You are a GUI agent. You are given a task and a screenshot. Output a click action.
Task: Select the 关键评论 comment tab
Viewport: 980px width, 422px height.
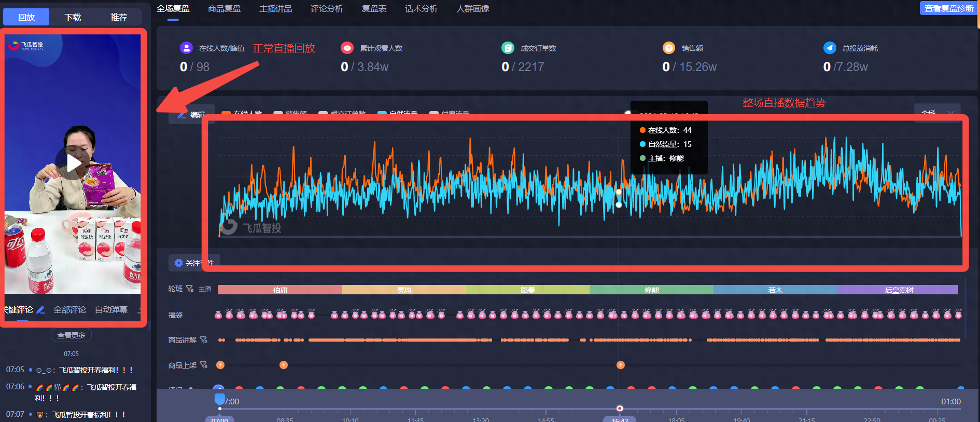click(18, 310)
